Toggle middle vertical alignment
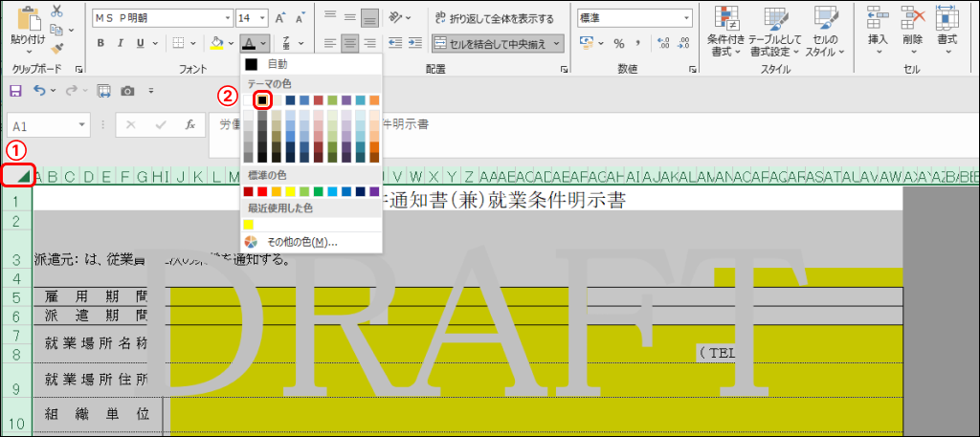Screen dimensions: 980x437 pos(350,18)
